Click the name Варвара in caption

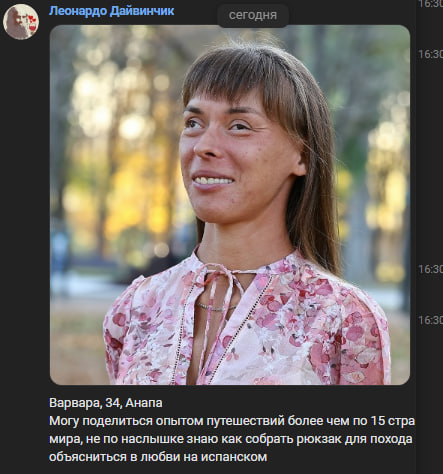[x=75, y=403]
